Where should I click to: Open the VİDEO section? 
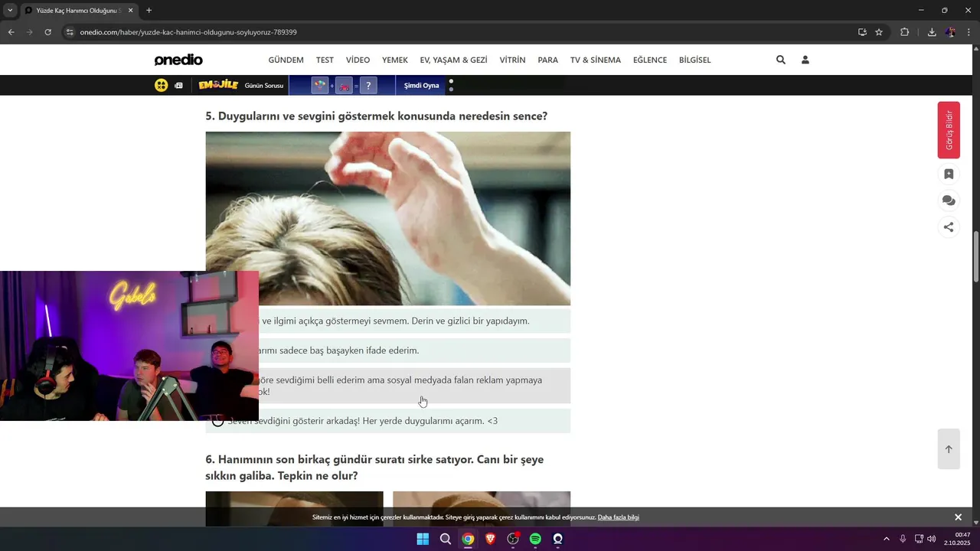[x=358, y=60]
